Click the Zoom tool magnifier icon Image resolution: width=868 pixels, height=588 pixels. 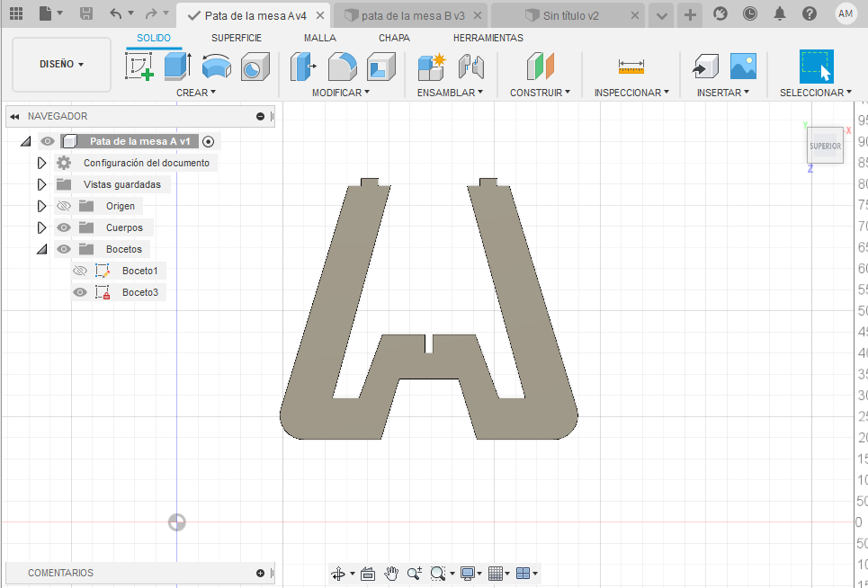pyautogui.click(x=415, y=573)
